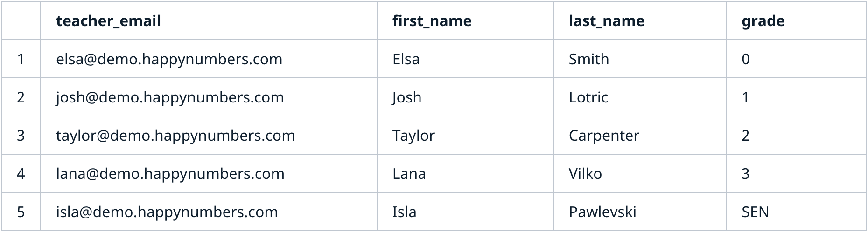This screenshot has width=868, height=232.
Task: Click the last name cell Lotric
Action: coord(588,97)
